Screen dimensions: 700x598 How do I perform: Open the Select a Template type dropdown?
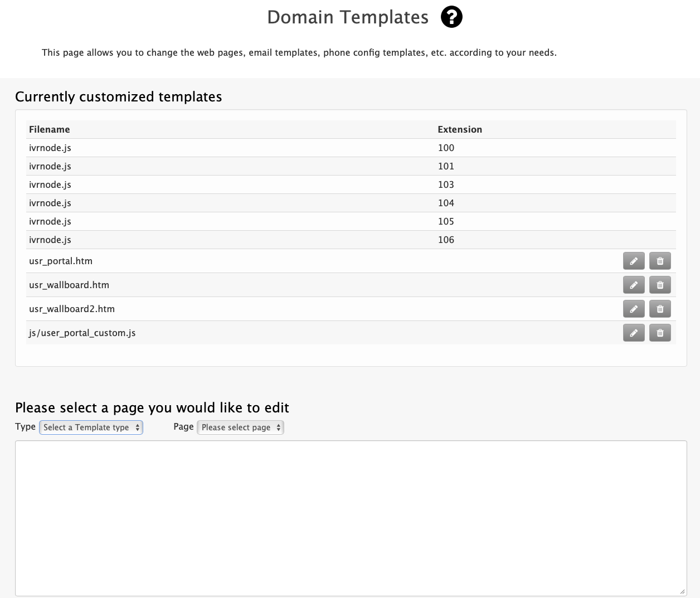[91, 427]
